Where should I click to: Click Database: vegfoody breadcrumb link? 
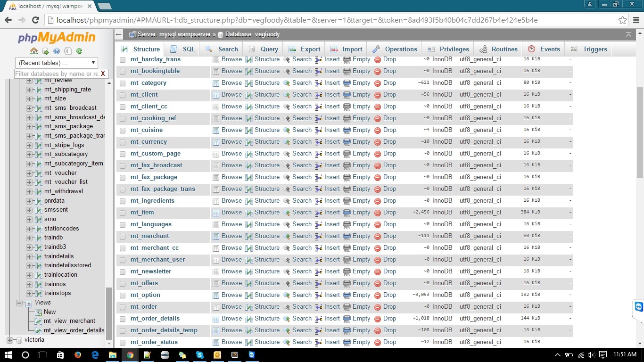pyautogui.click(x=252, y=34)
